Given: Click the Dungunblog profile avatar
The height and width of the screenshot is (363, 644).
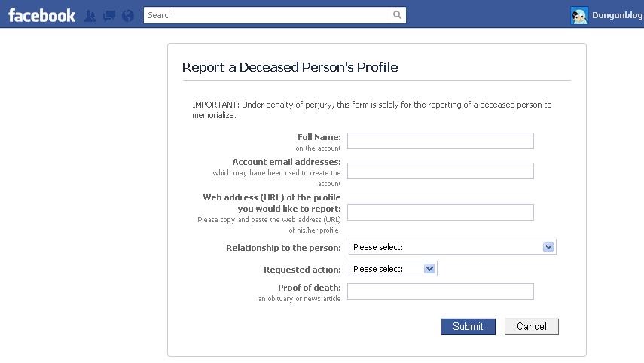Looking at the screenshot, I should (579, 16).
